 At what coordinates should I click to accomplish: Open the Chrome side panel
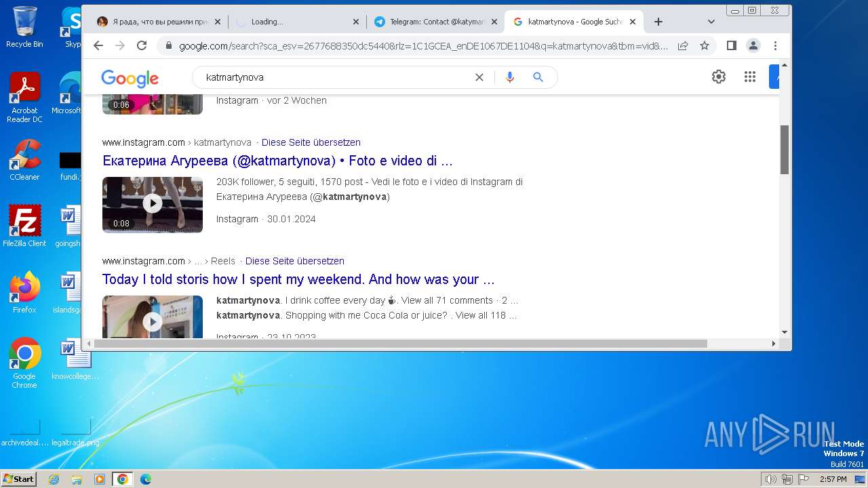(x=732, y=45)
